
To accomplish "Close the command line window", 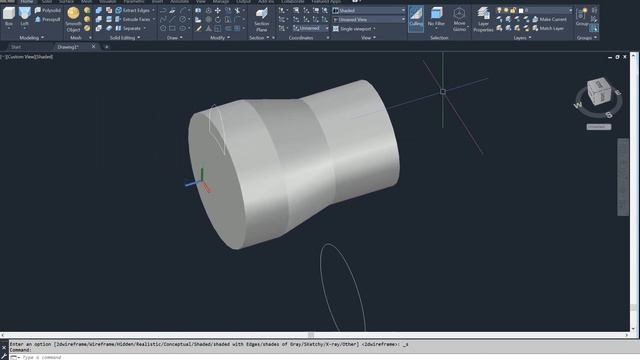I will point(4,348).
